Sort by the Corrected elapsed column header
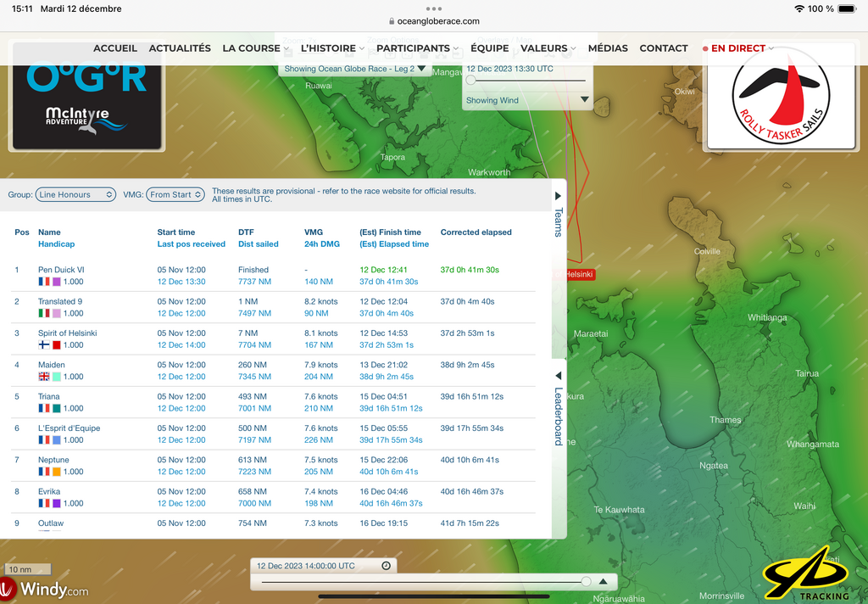Screen dimensions: 868x604 (x=476, y=232)
